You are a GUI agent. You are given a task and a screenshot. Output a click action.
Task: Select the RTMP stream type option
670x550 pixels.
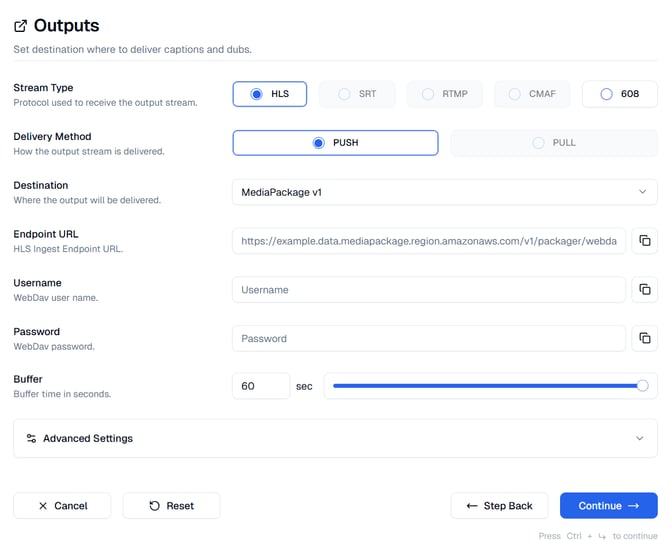pyautogui.click(x=444, y=94)
